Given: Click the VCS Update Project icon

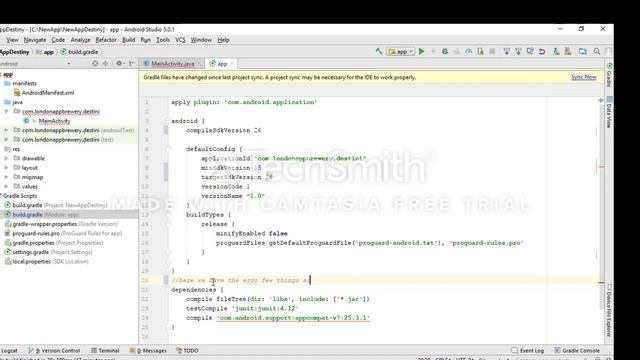Looking at the screenshot, I should [507, 51].
